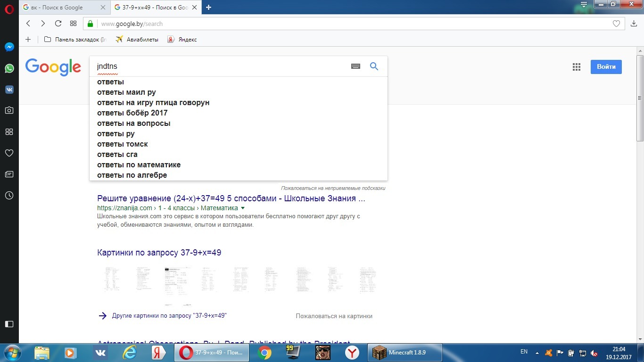
Task: View site security info via green padlock
Action: (91, 24)
